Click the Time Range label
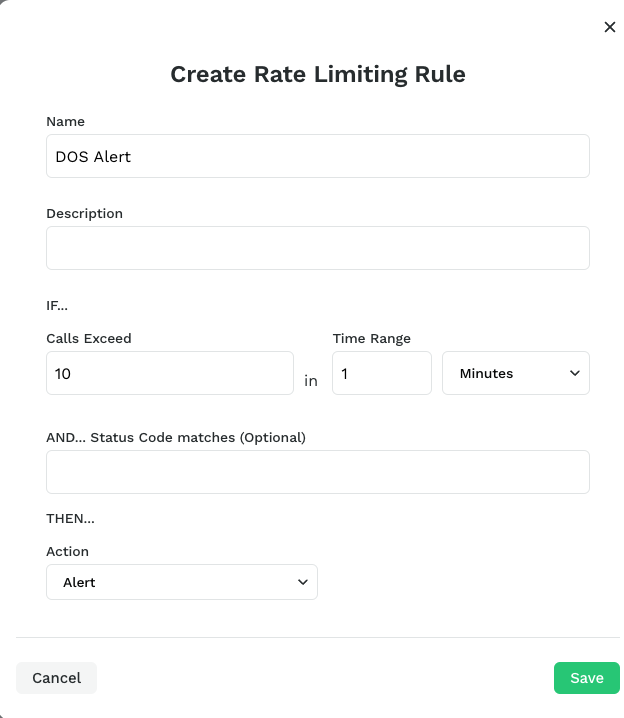The width and height of the screenshot is (624, 718). pos(372,338)
